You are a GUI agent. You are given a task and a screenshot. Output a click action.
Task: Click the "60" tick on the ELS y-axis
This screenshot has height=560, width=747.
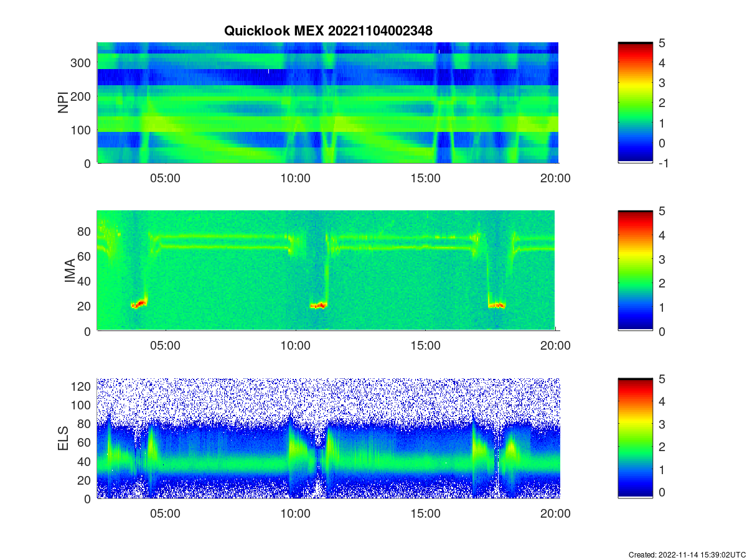[85, 442]
